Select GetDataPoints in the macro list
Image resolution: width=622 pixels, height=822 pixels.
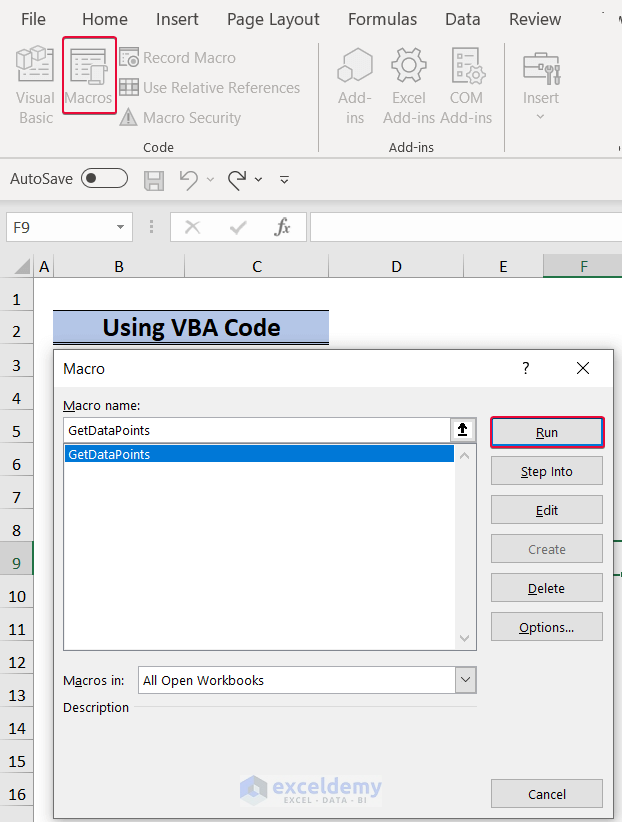tap(259, 454)
